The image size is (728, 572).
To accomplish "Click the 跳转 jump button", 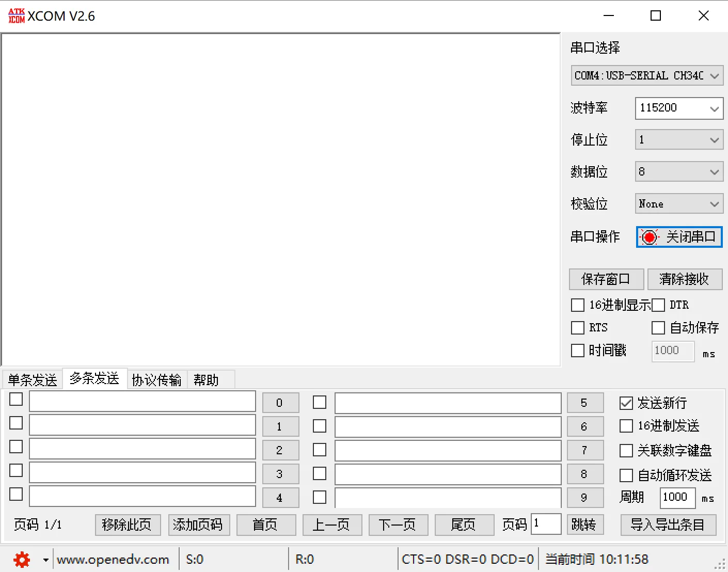I will coord(585,525).
